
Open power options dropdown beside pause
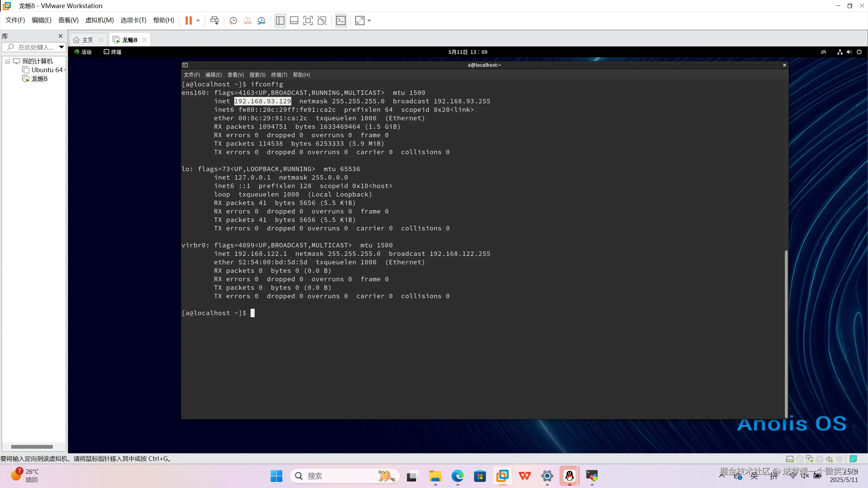(x=198, y=21)
